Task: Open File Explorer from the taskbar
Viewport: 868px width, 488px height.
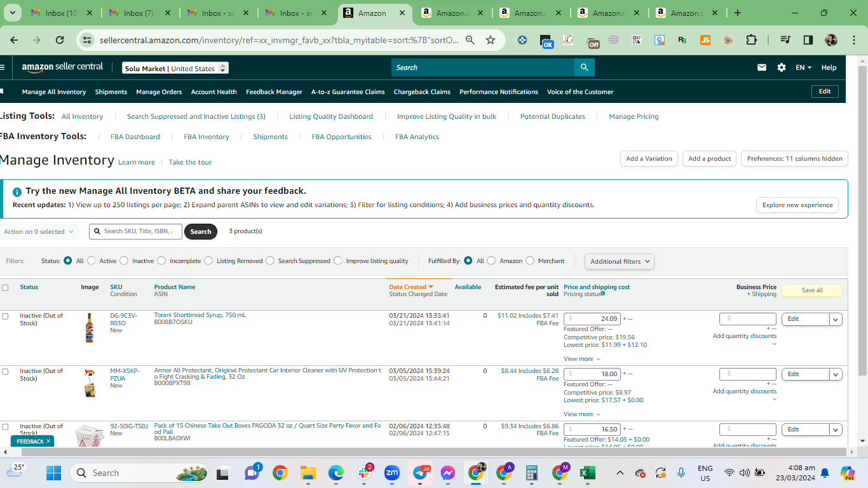Action: (308, 473)
